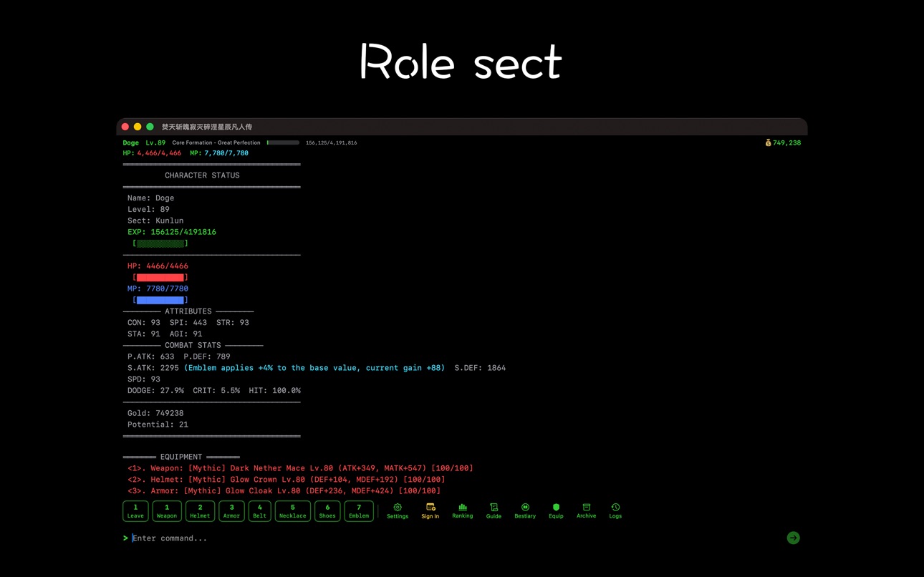924x577 pixels.
Task: Click the S.DEF: 1864 stat
Action: 480,368
